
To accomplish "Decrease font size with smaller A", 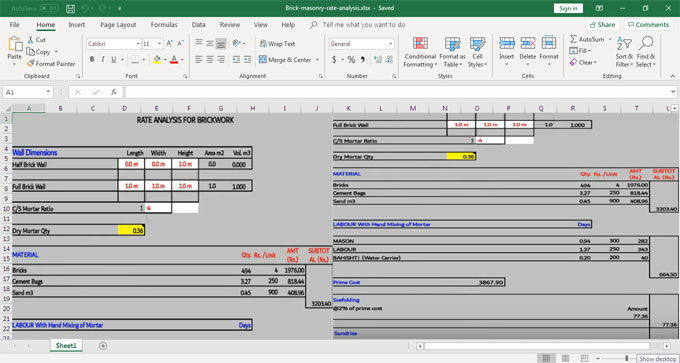I will tap(180, 44).
